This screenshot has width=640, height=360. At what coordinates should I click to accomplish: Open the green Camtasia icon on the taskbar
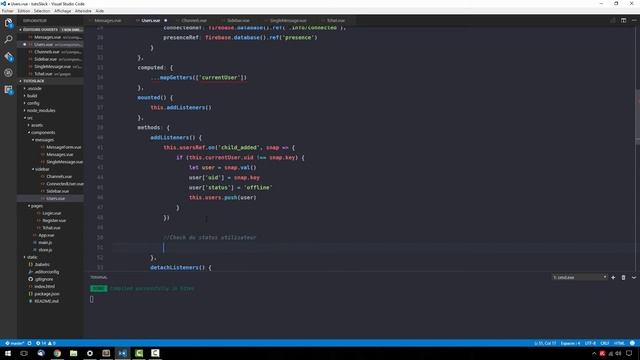click(139, 353)
